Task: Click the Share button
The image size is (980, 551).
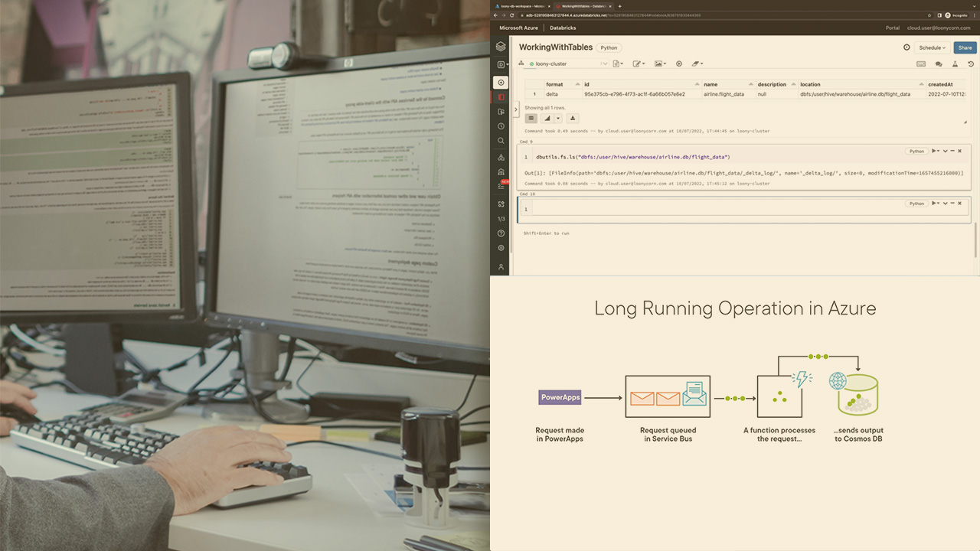Action: coord(965,47)
